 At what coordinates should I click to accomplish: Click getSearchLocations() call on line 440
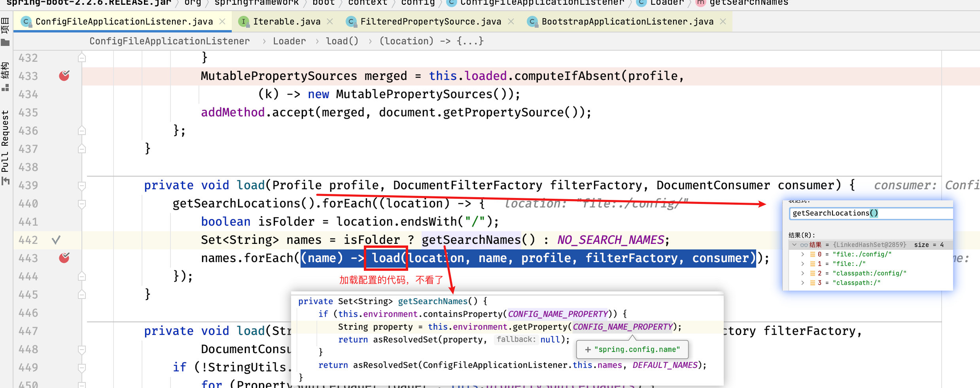[x=244, y=203]
